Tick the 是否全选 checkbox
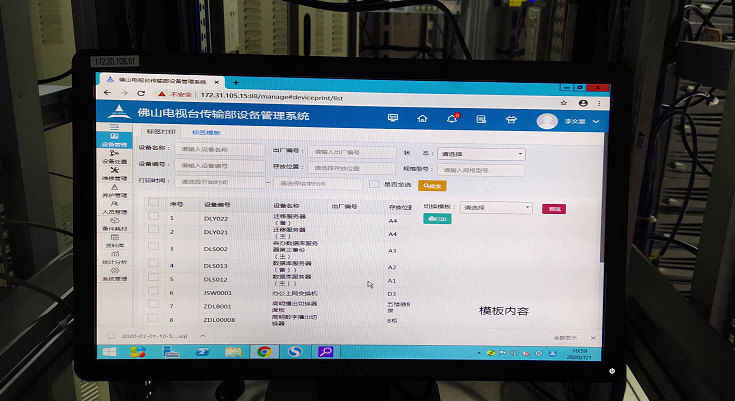Viewport: 735px width, 401px height. coord(373,184)
